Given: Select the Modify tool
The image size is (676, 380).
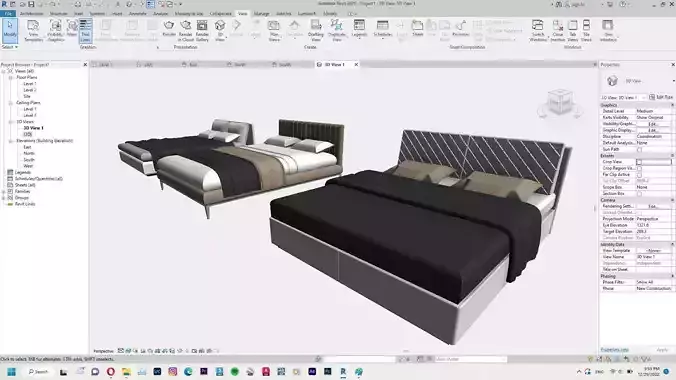Looking at the screenshot, I should pyautogui.click(x=10, y=30).
